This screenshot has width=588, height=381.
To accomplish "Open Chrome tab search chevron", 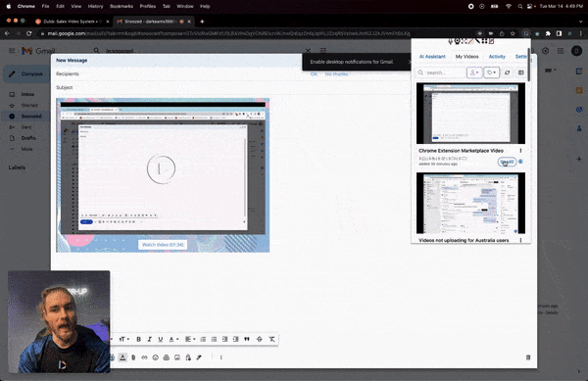I will [580, 22].
